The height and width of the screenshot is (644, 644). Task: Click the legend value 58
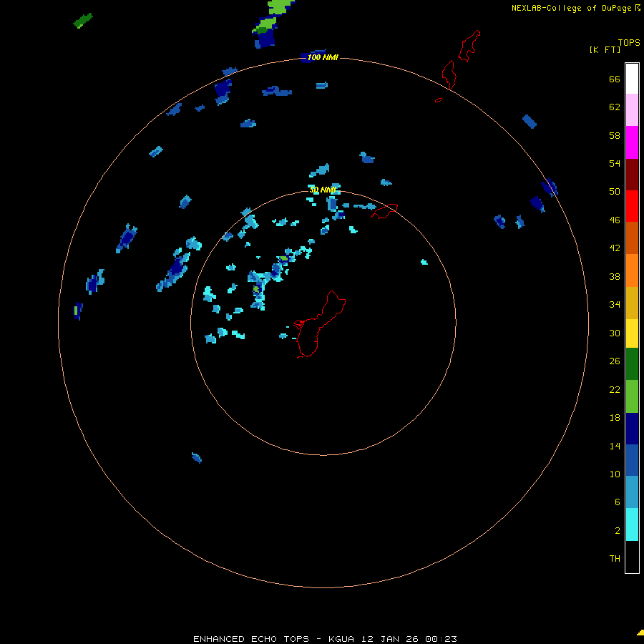pos(615,135)
